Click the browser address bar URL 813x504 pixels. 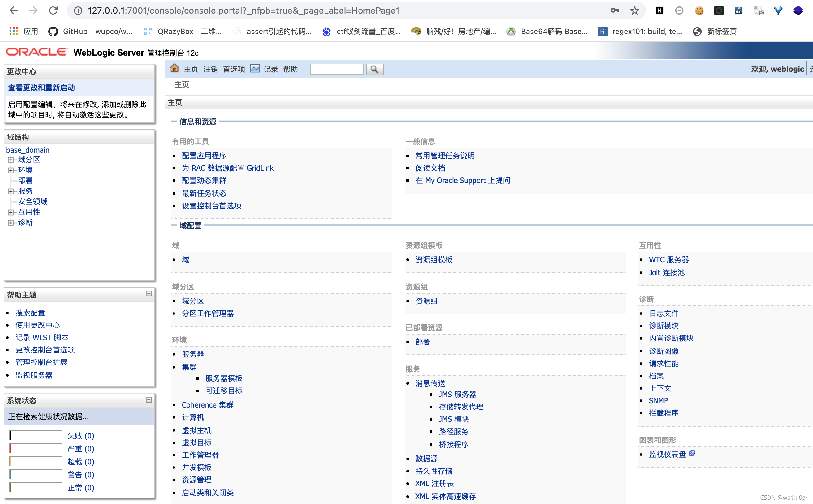(x=243, y=11)
